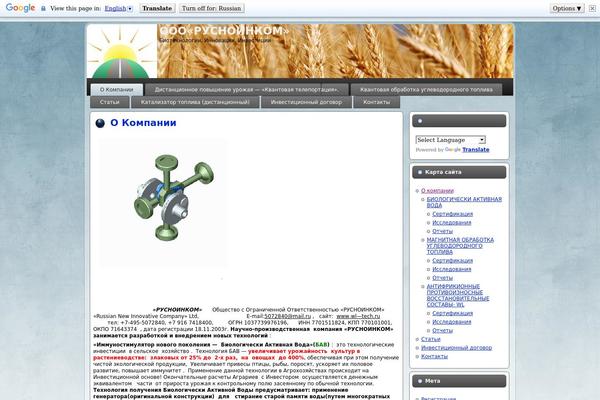The height and width of the screenshot is (400, 600).
Task: Open 'БИОЛОГИЧЕСКИ АКТИВНАЯ ВОДА' sitemap link
Action: click(464, 202)
